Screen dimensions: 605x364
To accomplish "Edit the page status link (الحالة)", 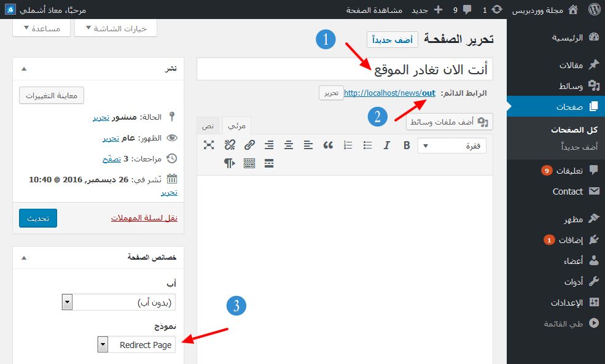I will coord(101,117).
